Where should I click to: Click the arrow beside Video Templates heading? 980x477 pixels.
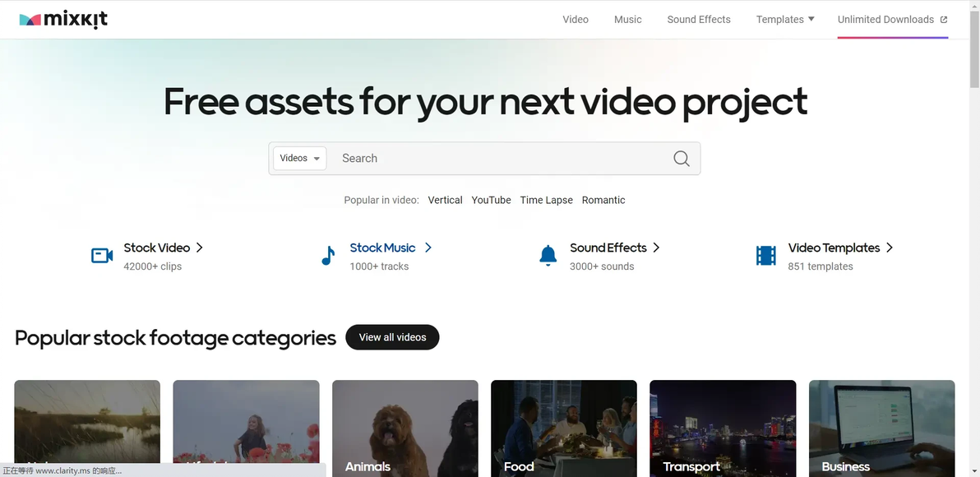[x=890, y=248]
